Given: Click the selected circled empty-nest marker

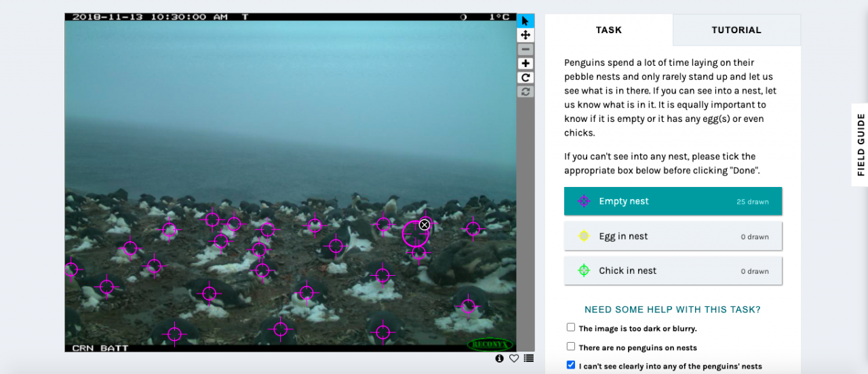Looking at the screenshot, I should 415,234.
